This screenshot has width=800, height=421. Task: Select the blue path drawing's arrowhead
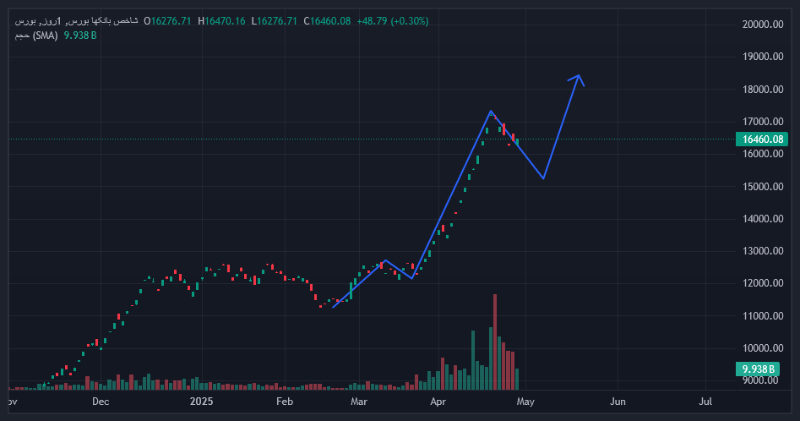click(577, 80)
